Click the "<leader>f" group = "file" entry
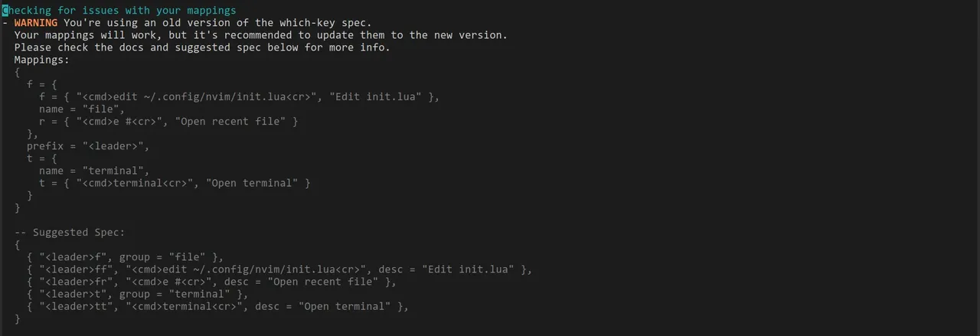This screenshot has width=980, height=336. coord(126,256)
